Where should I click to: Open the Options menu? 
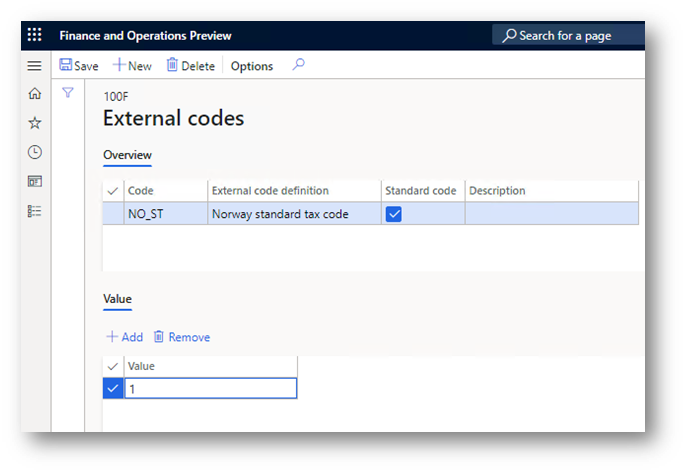point(252,66)
